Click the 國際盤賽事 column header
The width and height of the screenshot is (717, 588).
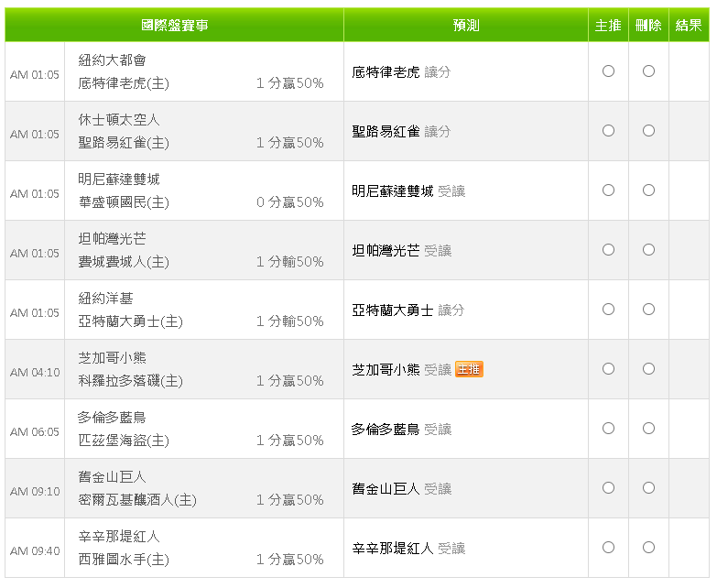tap(174, 25)
